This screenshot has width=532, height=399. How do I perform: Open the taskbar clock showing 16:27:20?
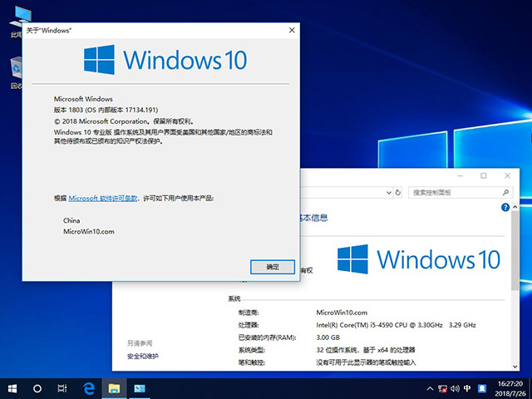click(x=510, y=389)
